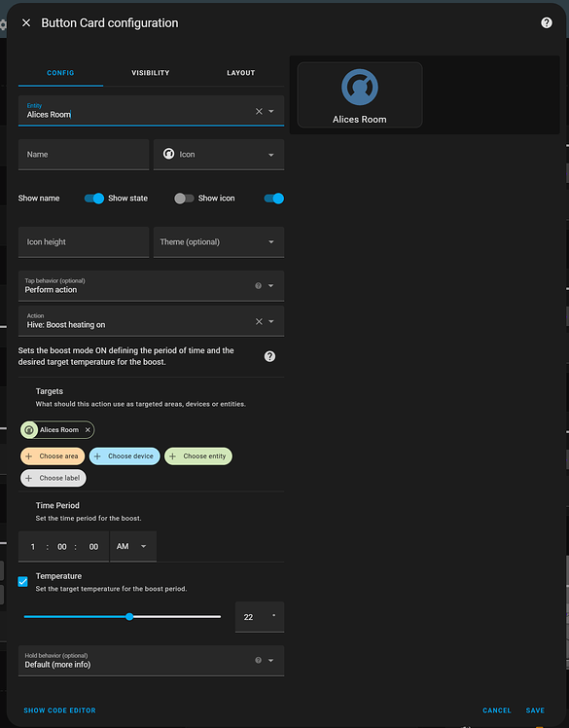Click the thermostat icon in preview card

pyautogui.click(x=360, y=87)
